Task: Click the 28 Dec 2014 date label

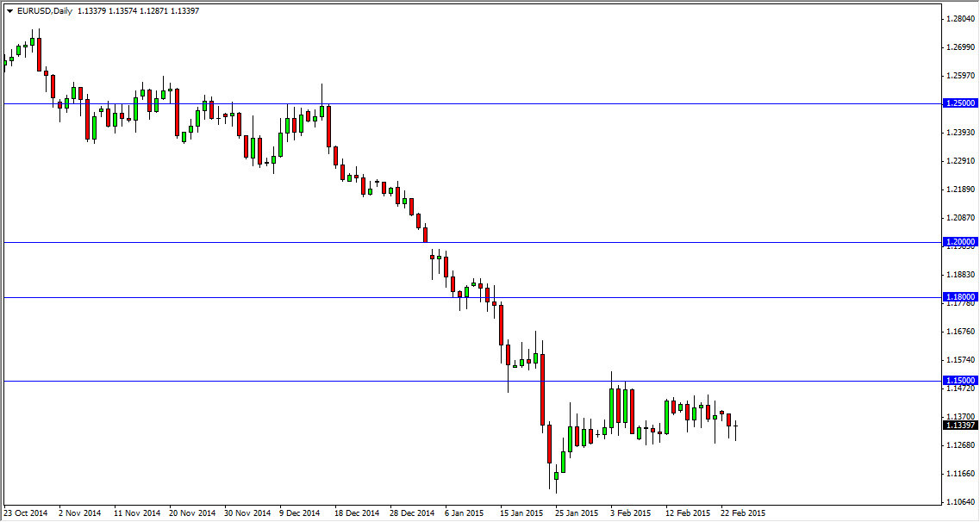Action: point(413,513)
